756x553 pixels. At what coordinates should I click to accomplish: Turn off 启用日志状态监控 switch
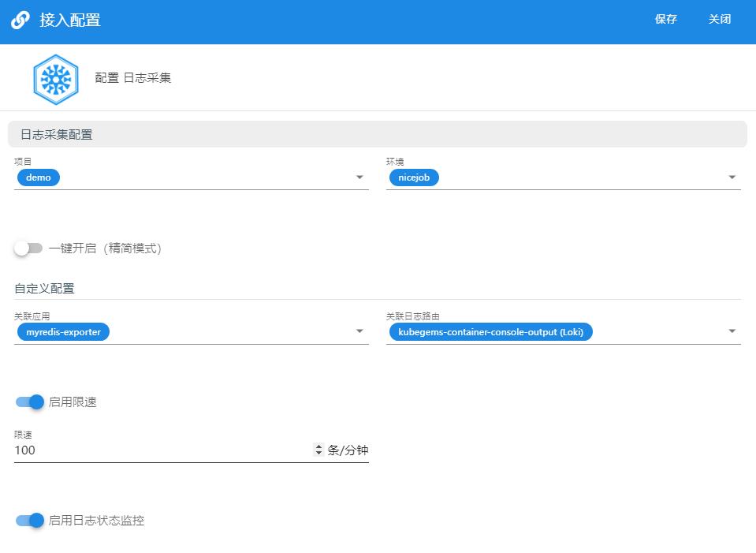pyautogui.click(x=30, y=520)
